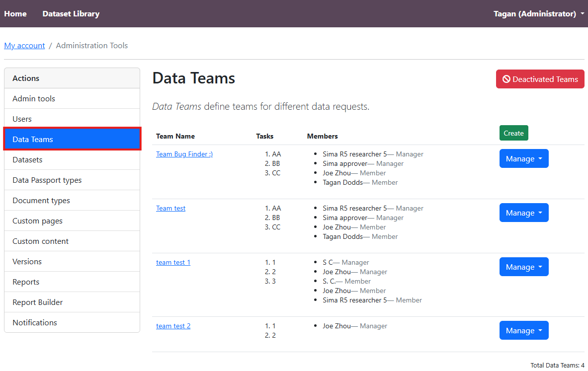Open Dataset Library from the navbar

tap(71, 14)
